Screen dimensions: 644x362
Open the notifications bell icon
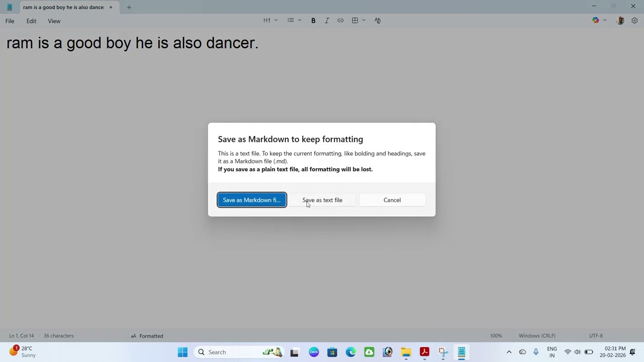point(633,352)
